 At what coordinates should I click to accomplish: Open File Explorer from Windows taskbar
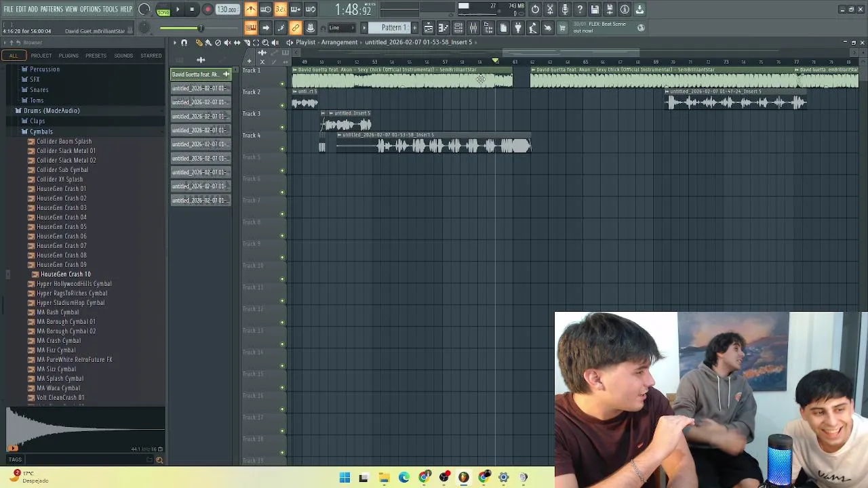(x=384, y=477)
